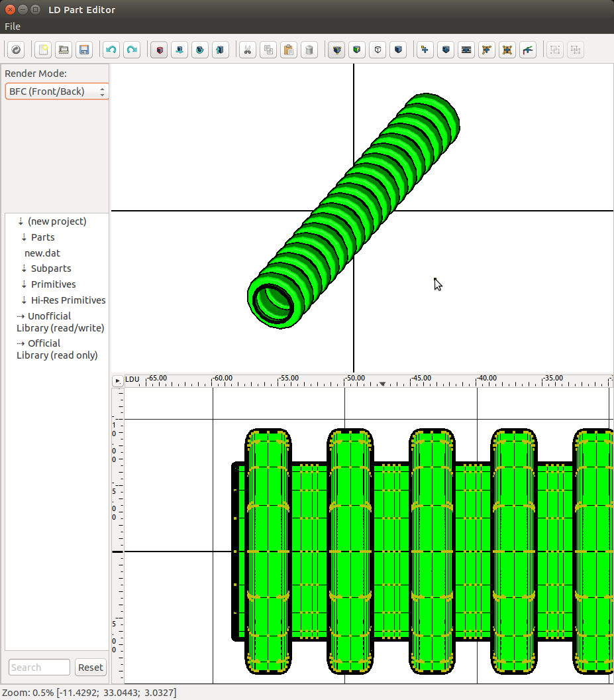
Task: Redo the last undone action
Action: click(131, 49)
